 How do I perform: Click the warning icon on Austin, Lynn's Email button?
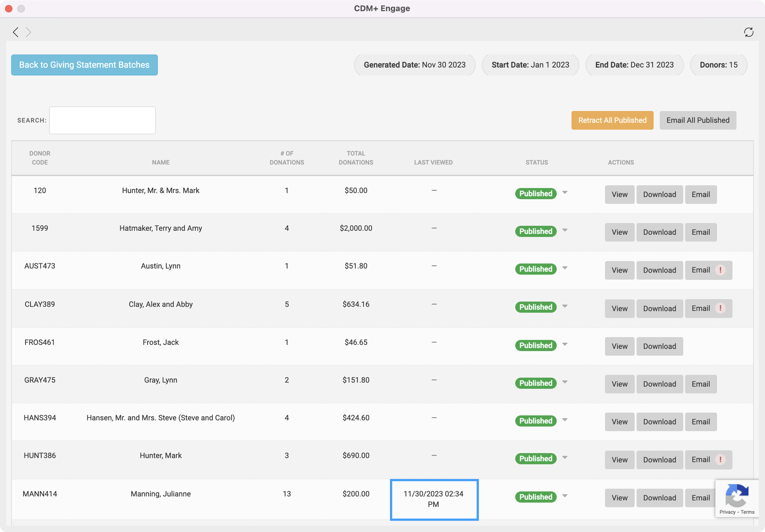point(720,270)
